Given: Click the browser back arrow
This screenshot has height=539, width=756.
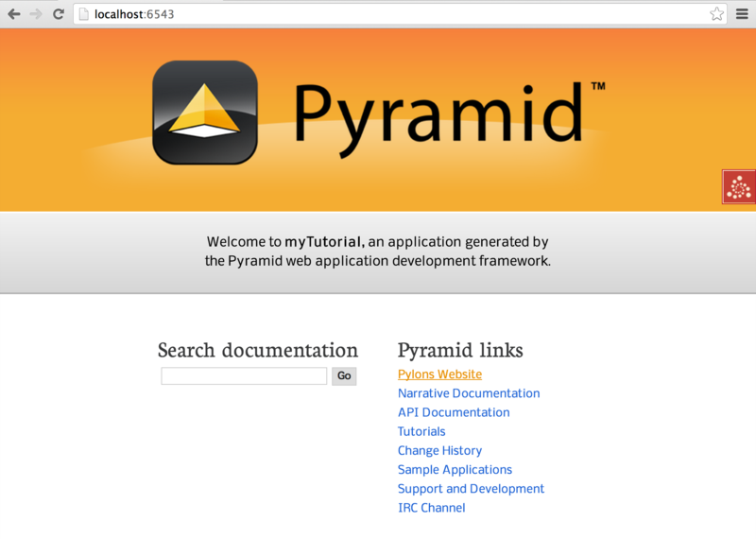Looking at the screenshot, I should [14, 14].
